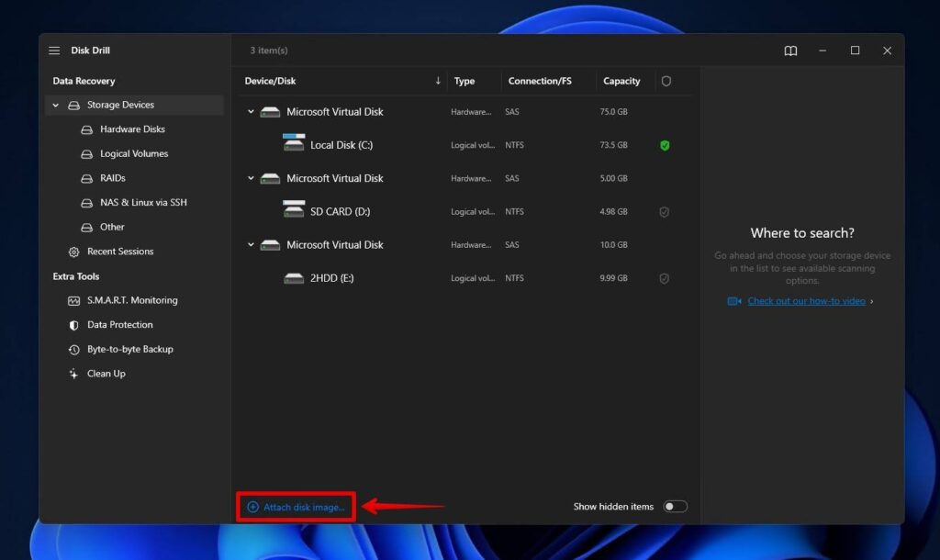
Task: Reverse sort using Device/Disk sort arrow
Action: coord(438,81)
